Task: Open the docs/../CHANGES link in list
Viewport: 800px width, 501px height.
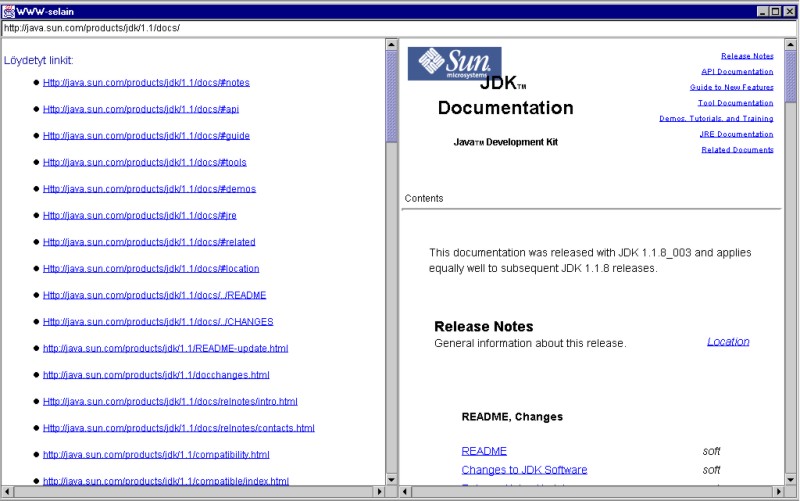Action: 158,321
